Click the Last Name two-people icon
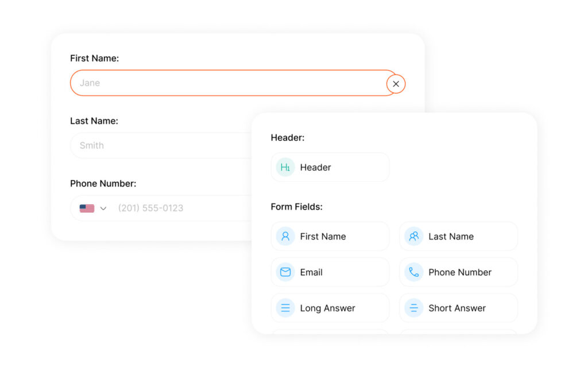This screenshot has width=588, height=367. (x=413, y=236)
